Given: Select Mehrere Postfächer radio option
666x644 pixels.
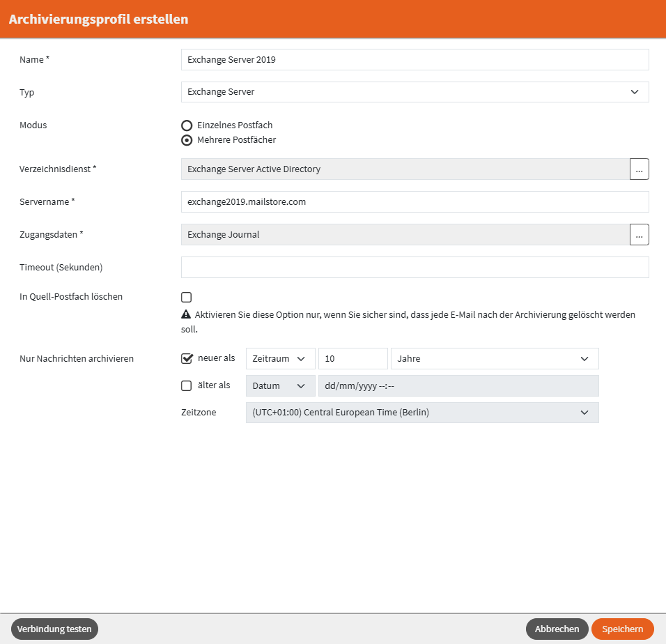Looking at the screenshot, I should [x=187, y=140].
